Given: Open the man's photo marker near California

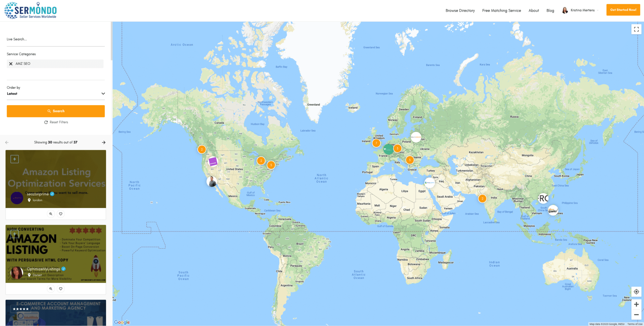Looking at the screenshot, I should coord(212,182).
